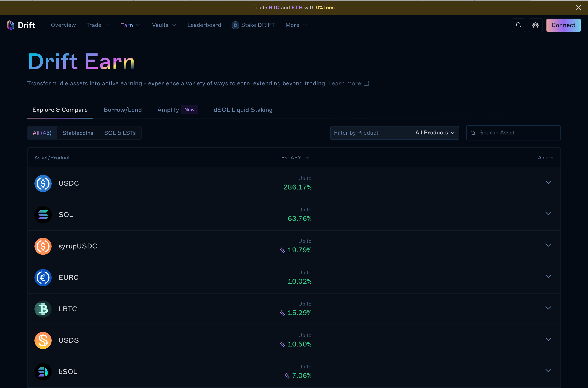
Task: Open the notifications bell icon
Action: [x=518, y=25]
